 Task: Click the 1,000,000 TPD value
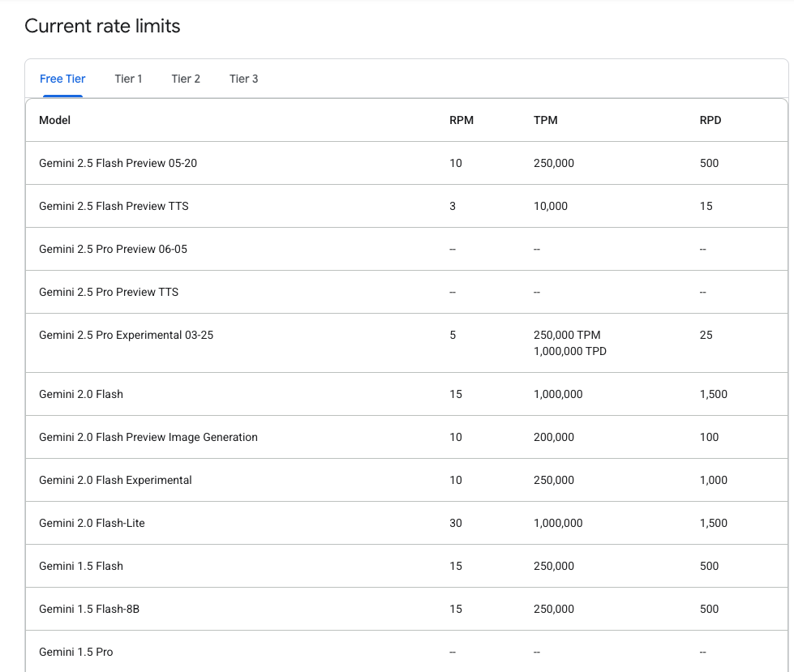(x=569, y=352)
